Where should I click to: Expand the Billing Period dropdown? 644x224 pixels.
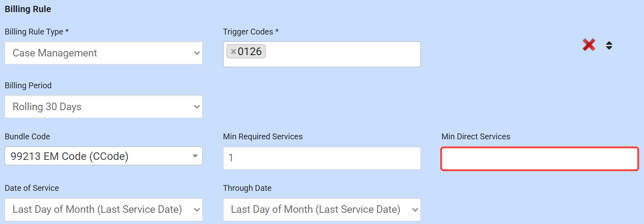tap(103, 107)
